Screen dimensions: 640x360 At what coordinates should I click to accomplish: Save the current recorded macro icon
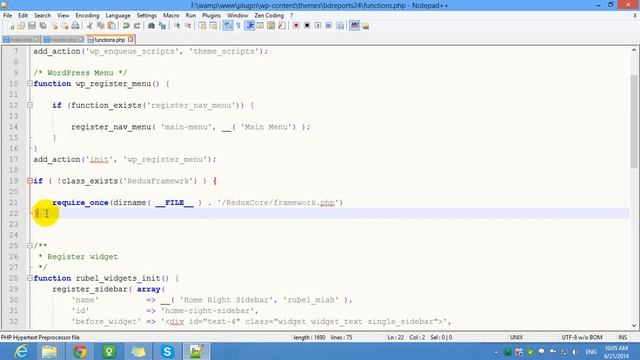340,26
